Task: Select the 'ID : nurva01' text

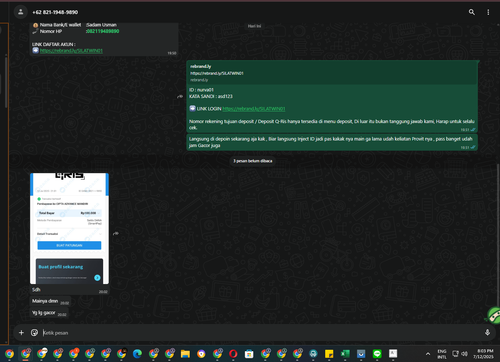Action: click(x=201, y=90)
